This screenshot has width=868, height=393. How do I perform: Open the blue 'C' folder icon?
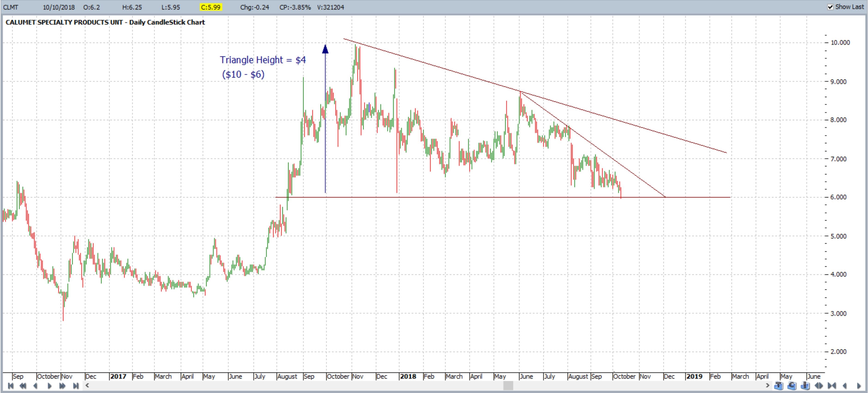click(x=792, y=386)
